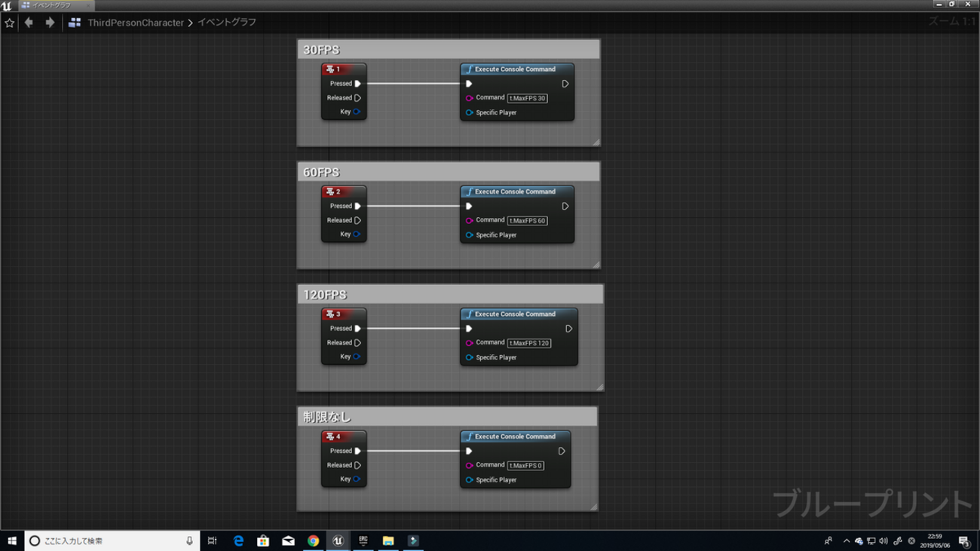Select keyboard event node 3 header
Image resolution: width=980 pixels, height=551 pixels.
tap(344, 314)
